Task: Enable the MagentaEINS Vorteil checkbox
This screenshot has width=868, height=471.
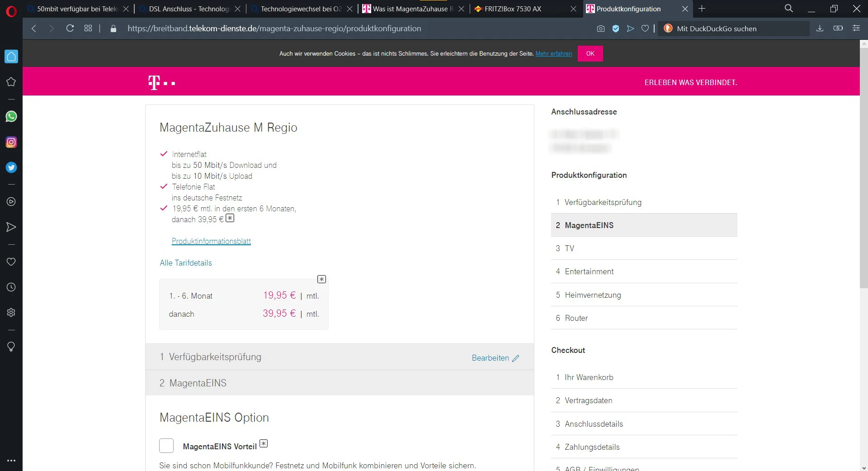Action: coord(166,446)
